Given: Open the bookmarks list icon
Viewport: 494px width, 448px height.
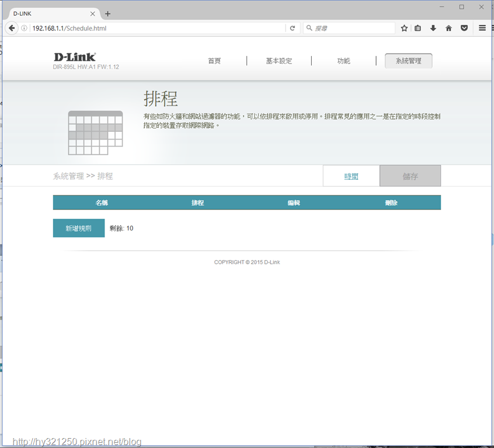Looking at the screenshot, I should point(418,28).
